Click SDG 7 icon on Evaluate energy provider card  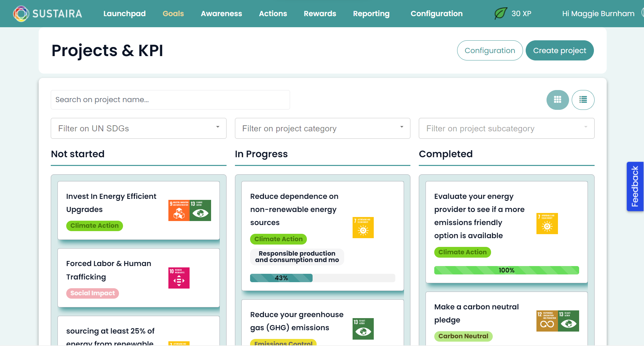(x=547, y=223)
